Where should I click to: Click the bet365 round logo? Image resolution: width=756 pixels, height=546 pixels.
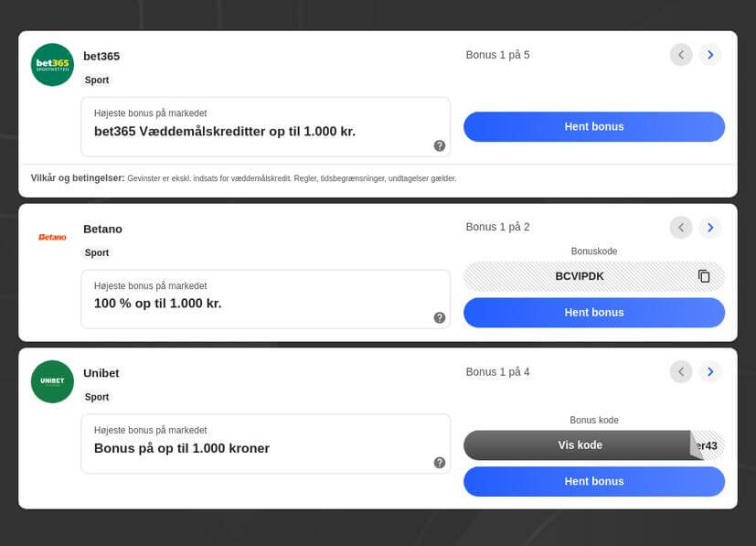pyautogui.click(x=52, y=65)
